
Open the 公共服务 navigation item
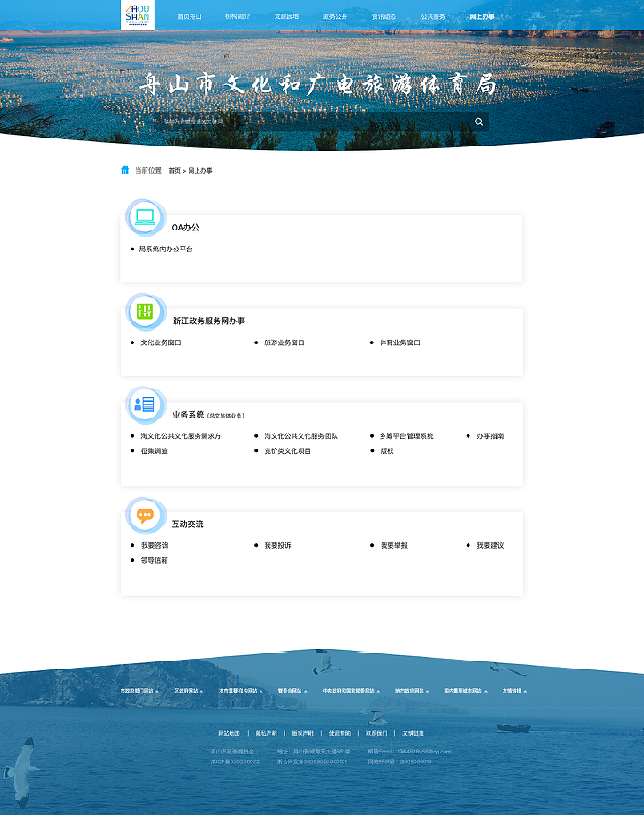(x=433, y=17)
